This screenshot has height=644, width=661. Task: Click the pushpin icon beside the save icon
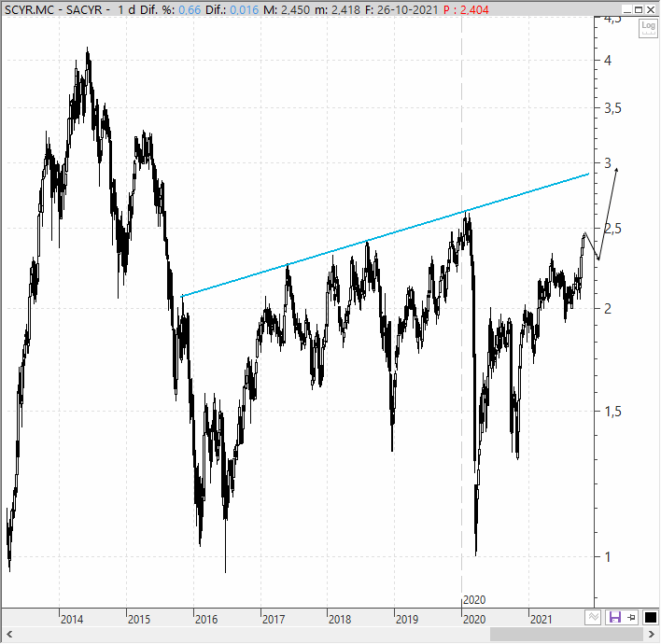631,618
